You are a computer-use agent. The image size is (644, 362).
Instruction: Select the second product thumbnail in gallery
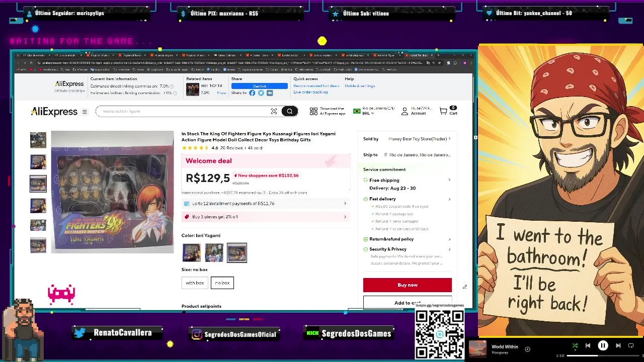[x=38, y=161]
